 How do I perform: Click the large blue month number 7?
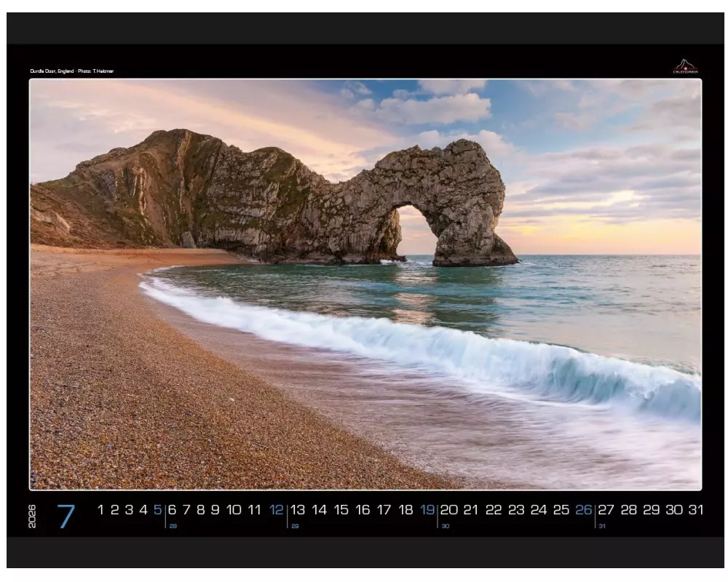coord(66,517)
